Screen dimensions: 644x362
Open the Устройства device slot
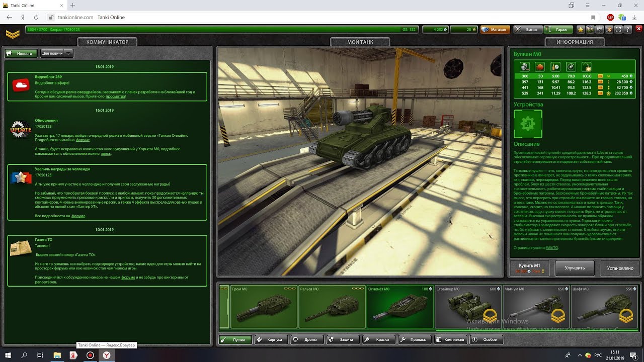528,124
